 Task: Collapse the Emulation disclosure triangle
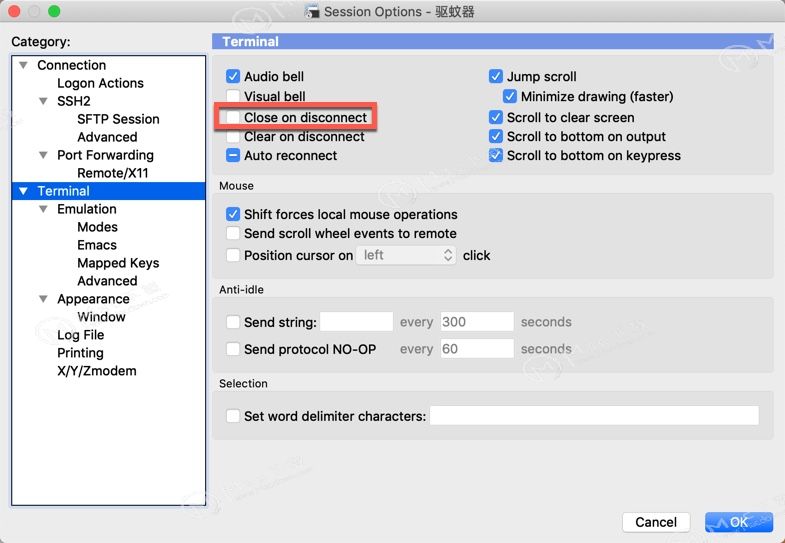44,209
